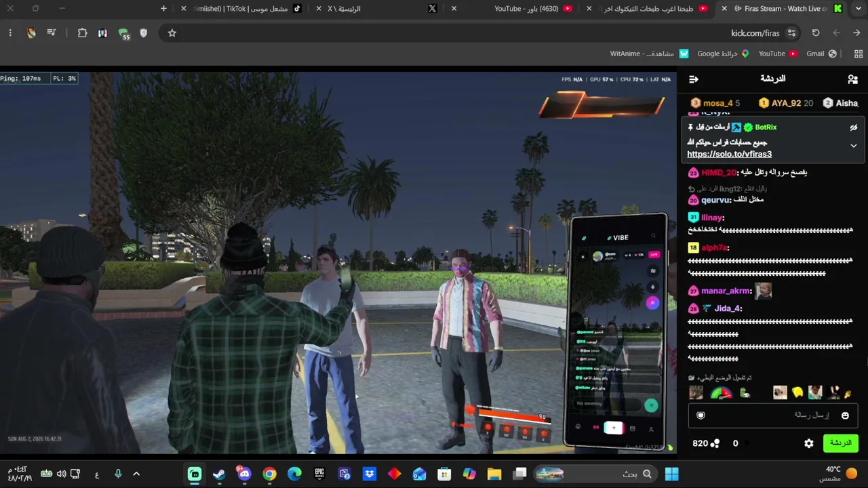
Task: Open llinay user profile from chat
Action: (713, 218)
